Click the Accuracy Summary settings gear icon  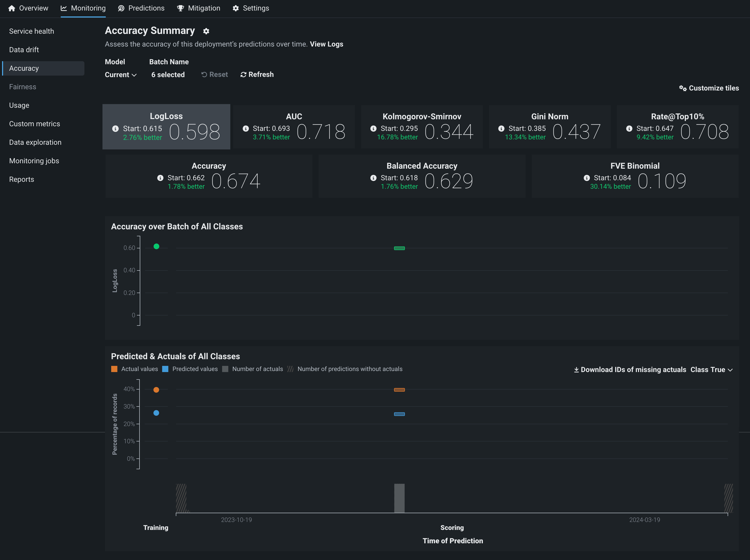(x=206, y=31)
